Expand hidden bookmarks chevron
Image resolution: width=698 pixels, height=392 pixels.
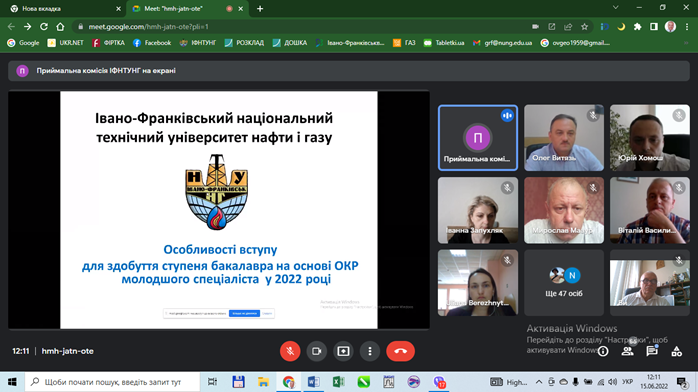coord(687,43)
